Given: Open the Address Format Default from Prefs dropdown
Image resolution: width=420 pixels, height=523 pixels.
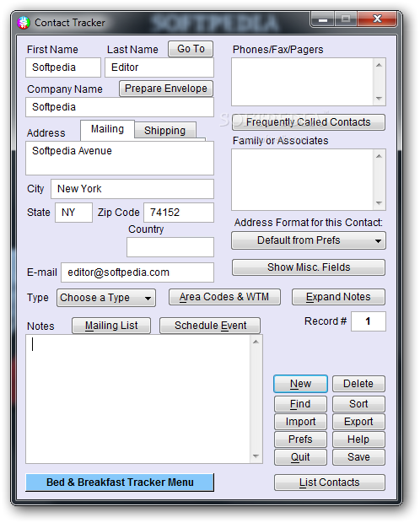Looking at the screenshot, I should pos(309,240).
